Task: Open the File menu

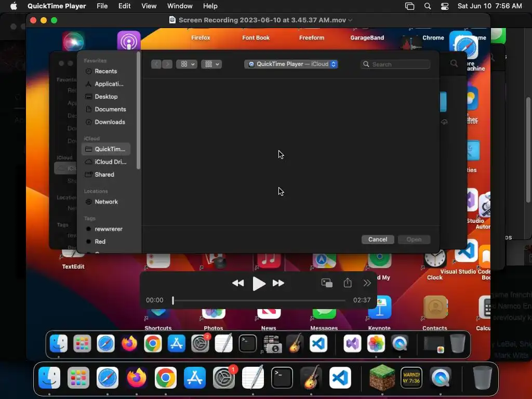Action: tap(102, 6)
